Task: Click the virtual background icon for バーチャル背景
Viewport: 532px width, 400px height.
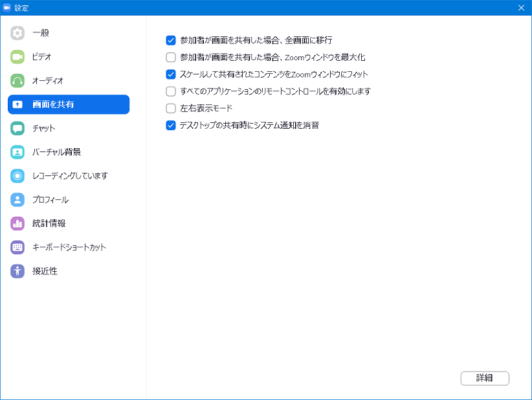Action: [17, 152]
